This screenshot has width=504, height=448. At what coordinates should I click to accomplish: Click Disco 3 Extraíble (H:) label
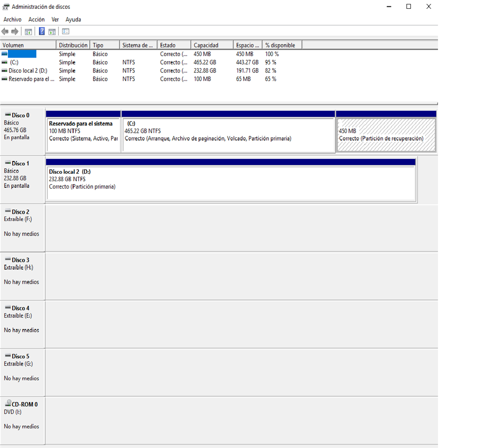[23, 276]
